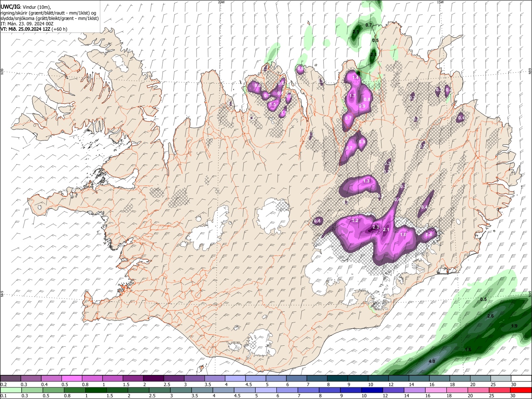Choose the dusky mauve 0.2 swatch, top legend row

10,378
